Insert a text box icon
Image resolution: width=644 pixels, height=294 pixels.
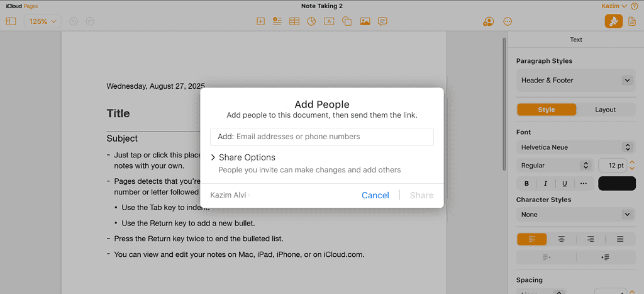[x=329, y=21]
